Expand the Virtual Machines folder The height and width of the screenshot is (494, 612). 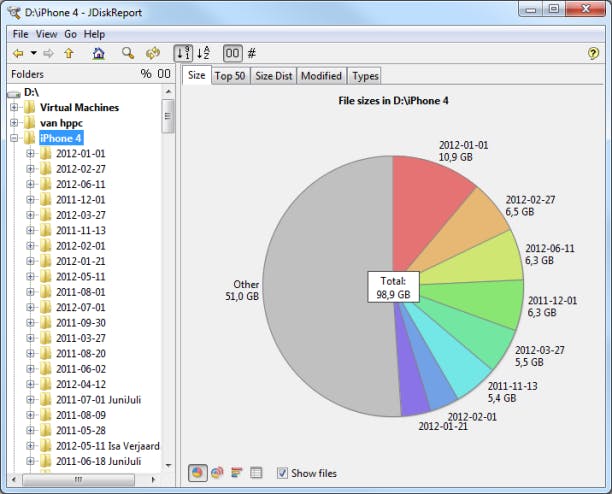(14, 107)
